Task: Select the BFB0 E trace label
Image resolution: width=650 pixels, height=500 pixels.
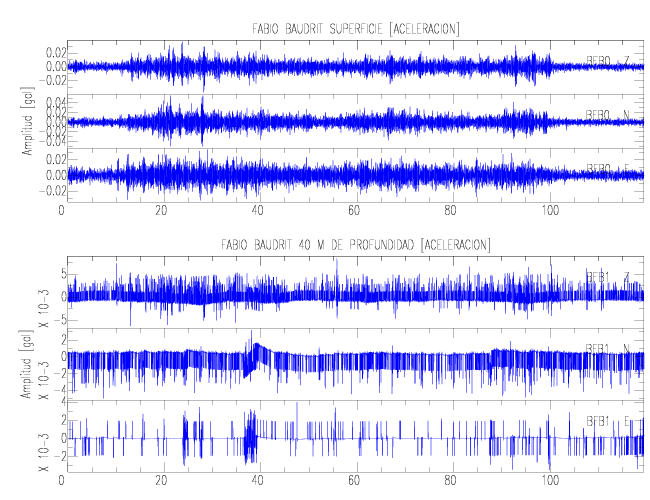Action: (607, 168)
